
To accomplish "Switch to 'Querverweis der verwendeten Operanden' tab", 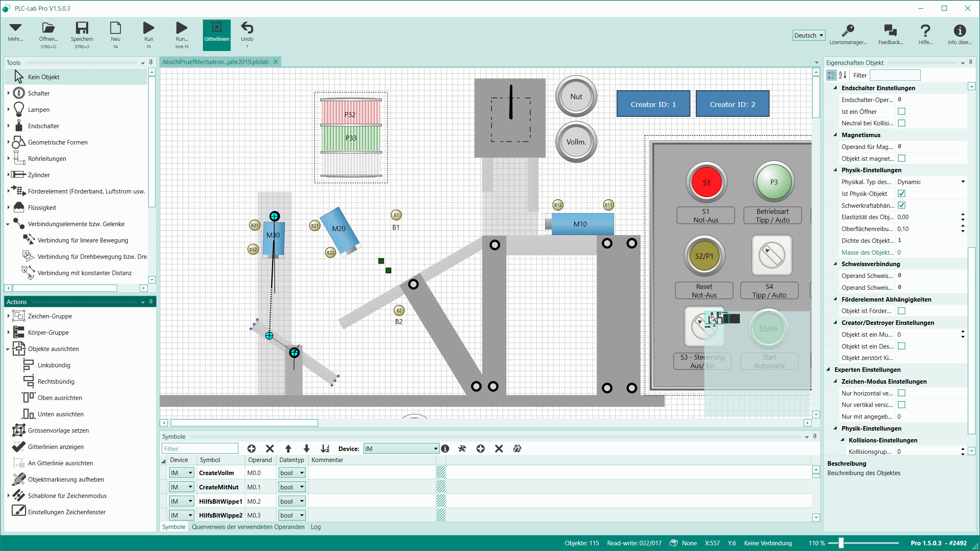I will [x=248, y=527].
